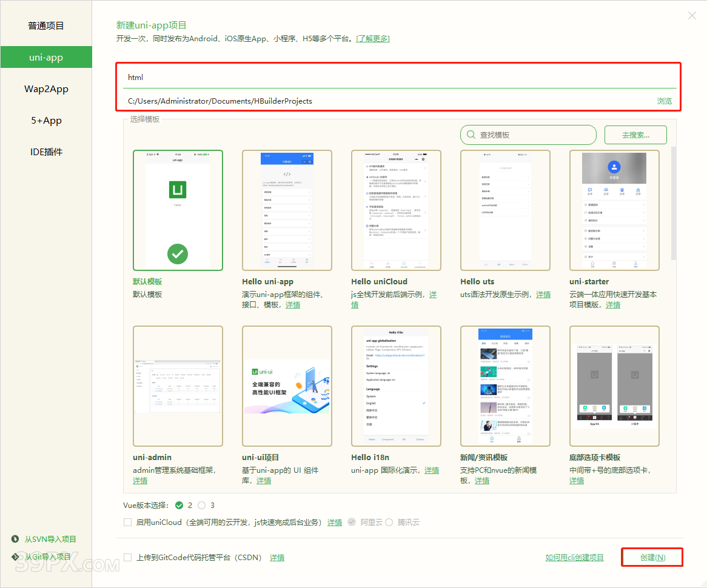Click the SVN import icon
The image size is (707, 588).
[x=15, y=539]
